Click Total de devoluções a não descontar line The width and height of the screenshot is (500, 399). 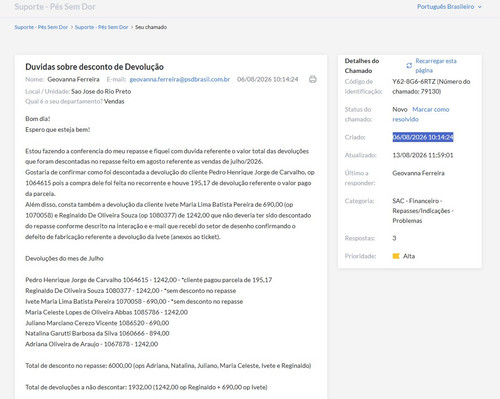coord(146,387)
